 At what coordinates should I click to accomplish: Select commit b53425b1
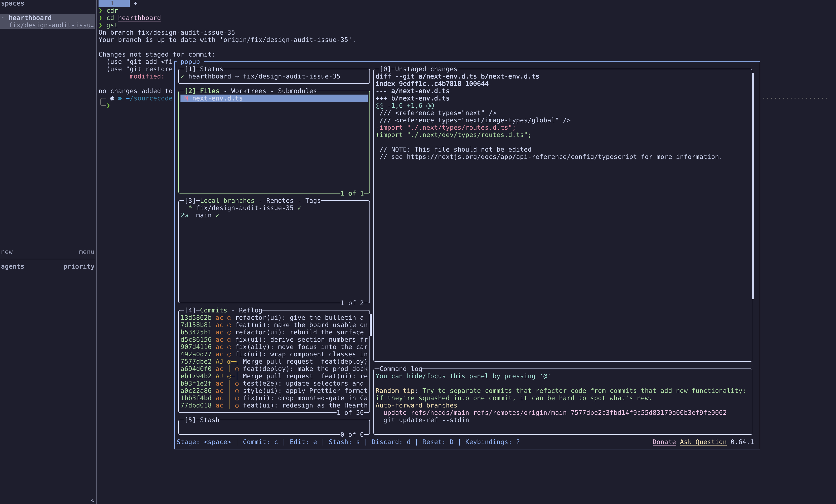pyautogui.click(x=274, y=332)
